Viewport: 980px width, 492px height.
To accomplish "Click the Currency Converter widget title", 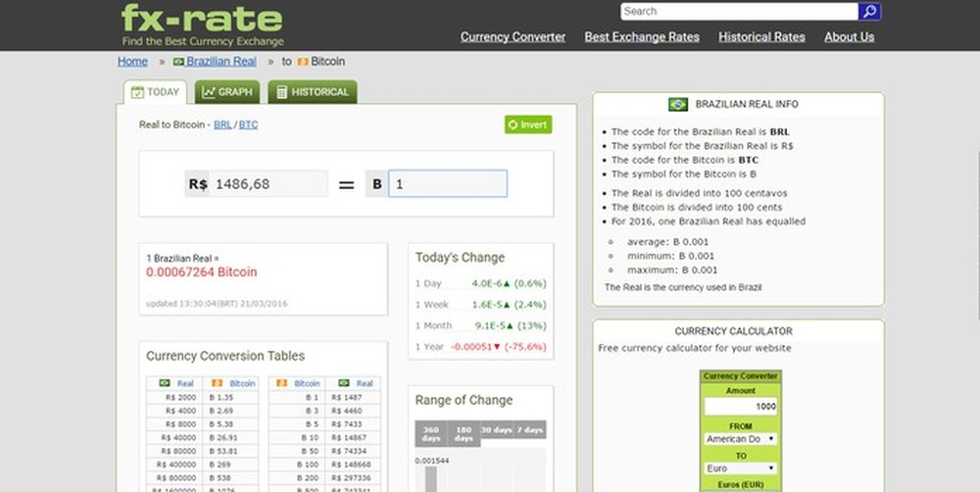I will pos(741,376).
